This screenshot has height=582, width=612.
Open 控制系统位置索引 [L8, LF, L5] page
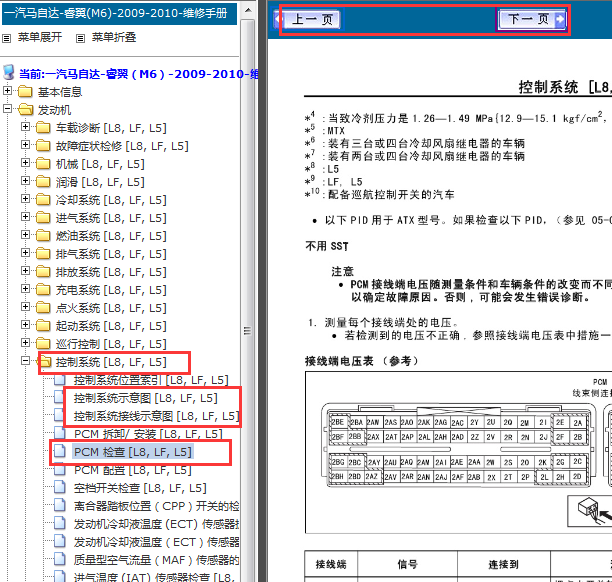pos(151,380)
